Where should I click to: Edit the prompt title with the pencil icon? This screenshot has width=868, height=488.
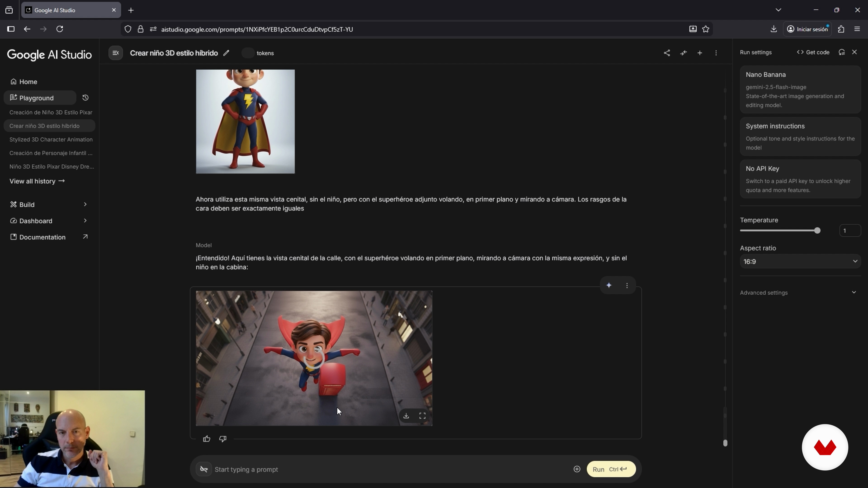point(226,53)
